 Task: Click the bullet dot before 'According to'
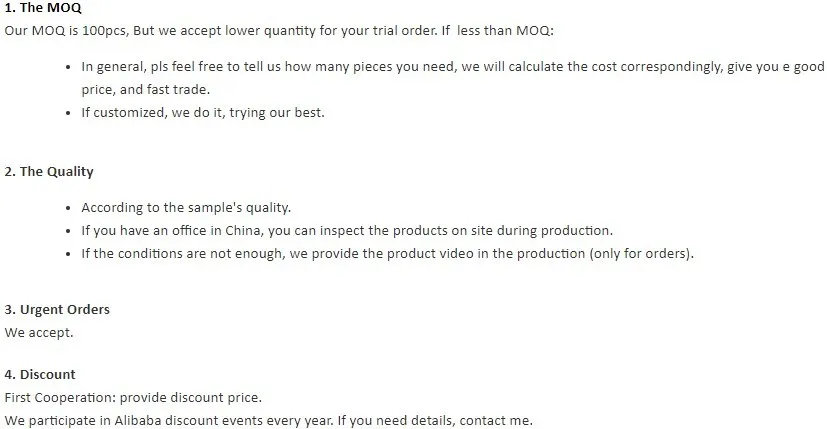click(x=68, y=208)
